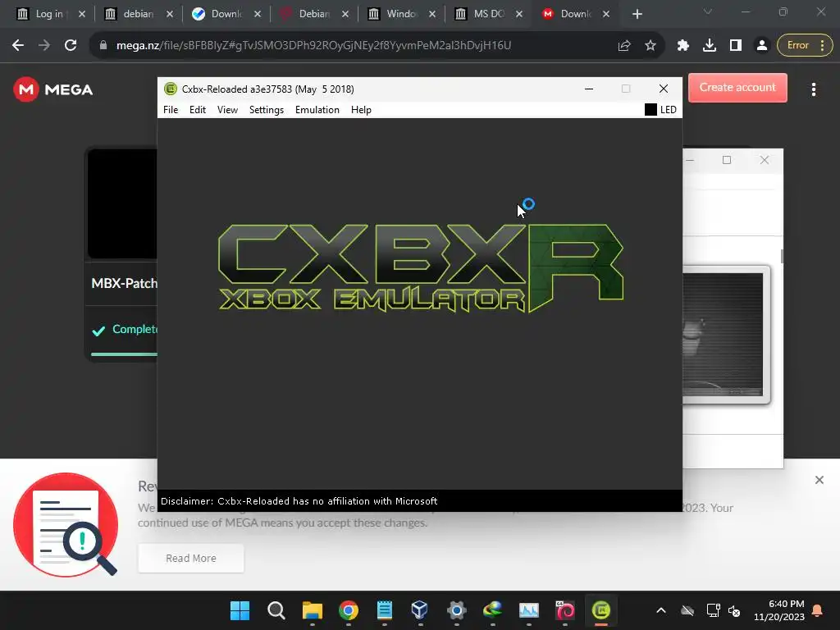Open the VirtualBox cube taskbar icon
Screen dimensions: 840x630
[420, 610]
